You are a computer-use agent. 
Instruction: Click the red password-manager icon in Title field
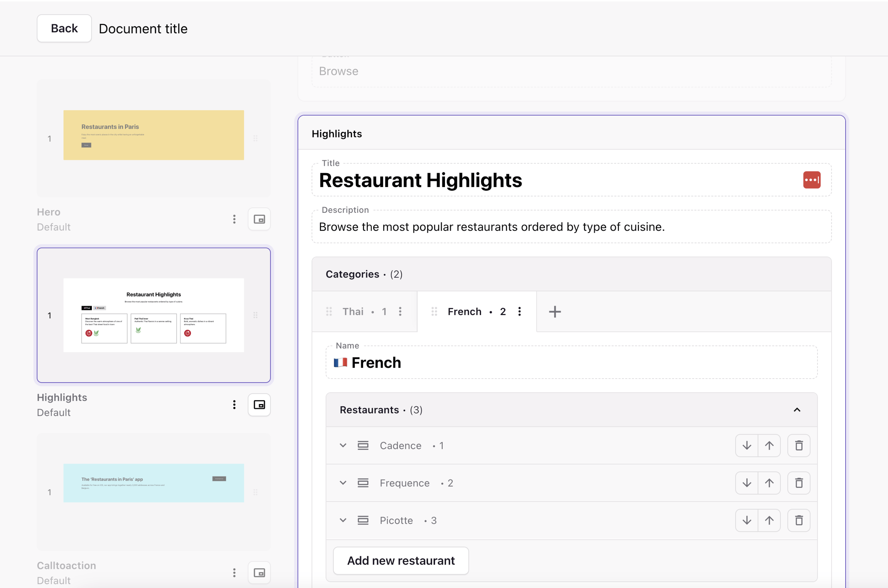click(x=811, y=180)
